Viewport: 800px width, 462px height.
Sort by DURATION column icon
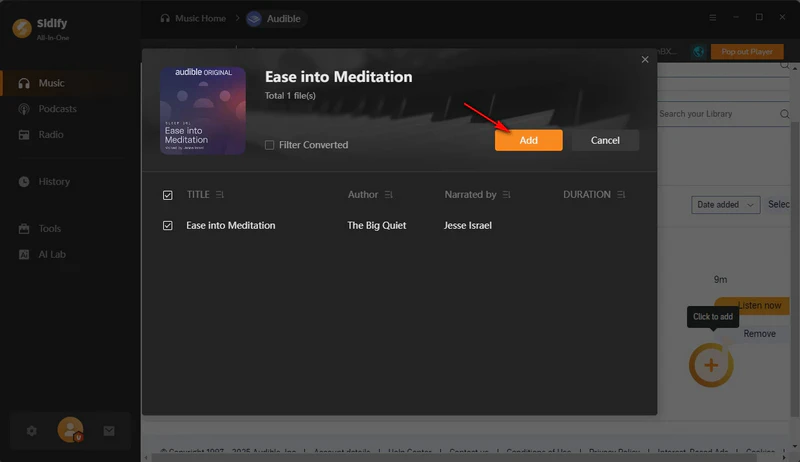pos(621,195)
